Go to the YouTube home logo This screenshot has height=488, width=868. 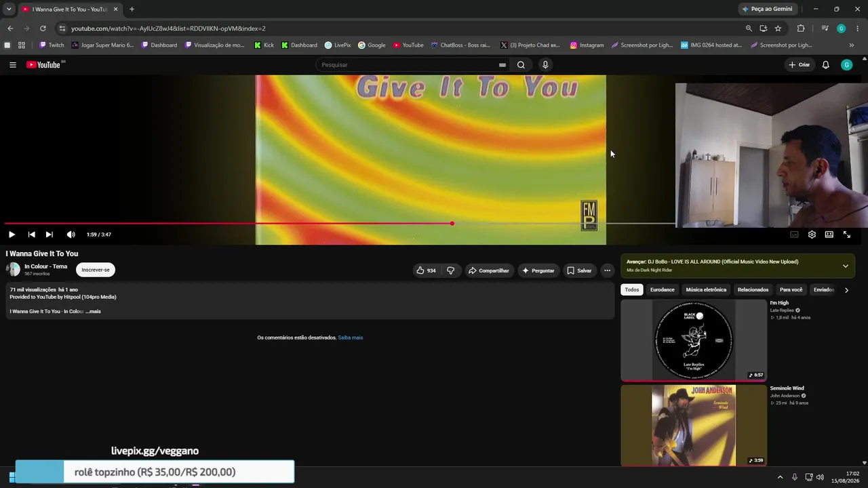[x=43, y=65]
